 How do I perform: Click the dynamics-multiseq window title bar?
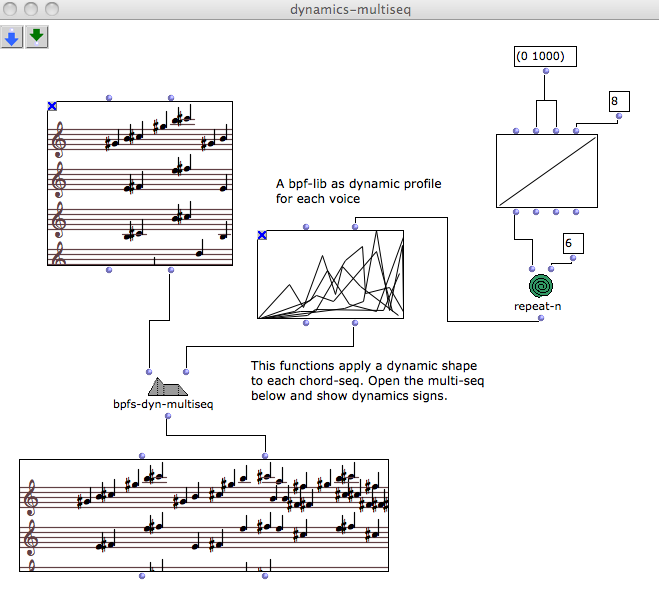(329, 9)
